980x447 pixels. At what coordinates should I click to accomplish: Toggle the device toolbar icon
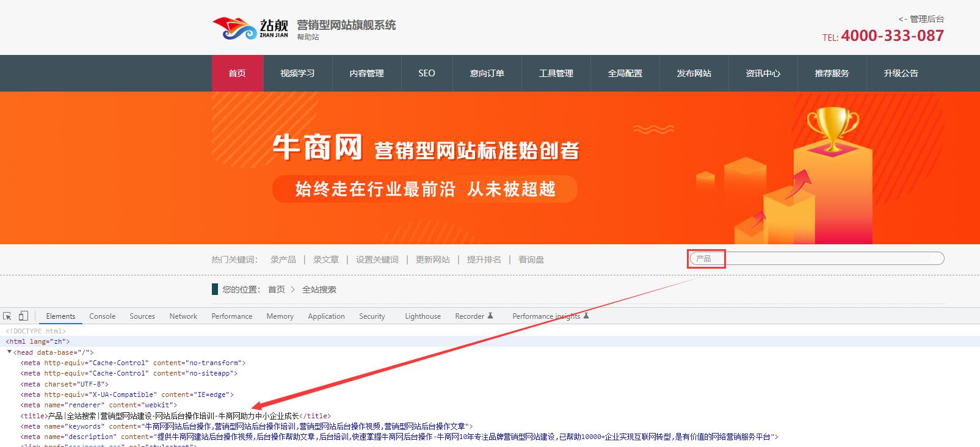click(x=23, y=316)
